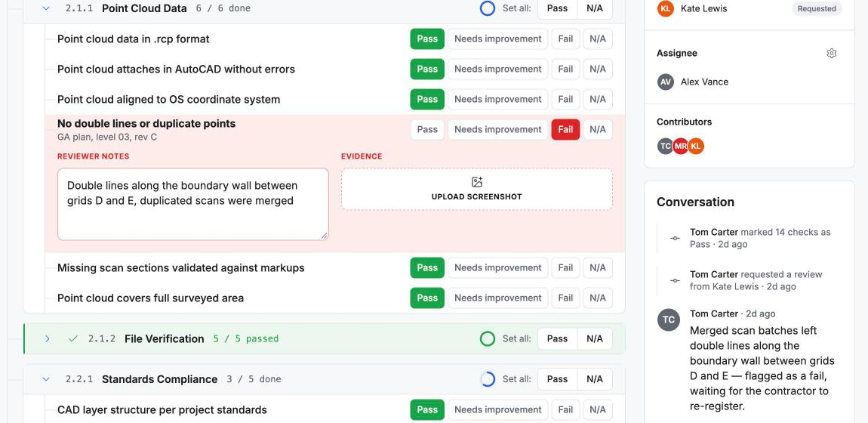The height and width of the screenshot is (423, 868).
Task: Mark .rcp format check as Fail
Action: point(565,39)
